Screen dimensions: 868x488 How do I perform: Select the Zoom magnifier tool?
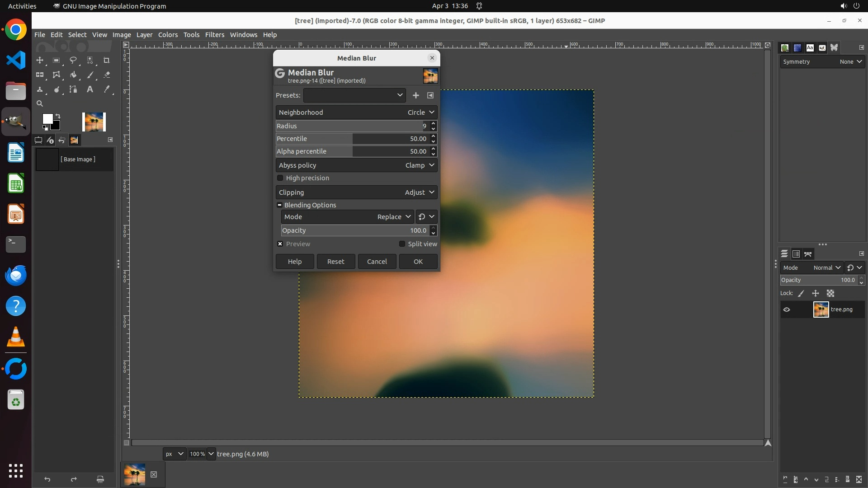click(40, 103)
